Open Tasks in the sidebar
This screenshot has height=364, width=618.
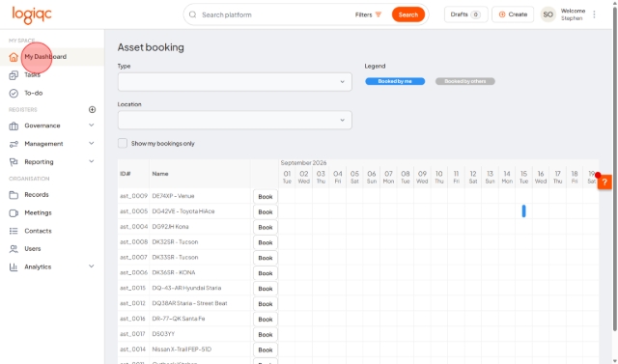pos(32,75)
